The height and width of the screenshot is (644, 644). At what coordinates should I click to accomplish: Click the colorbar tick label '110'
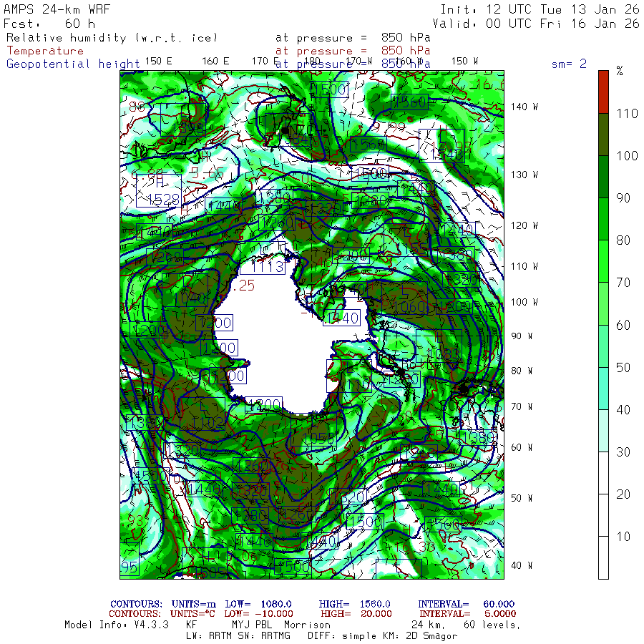627,113
